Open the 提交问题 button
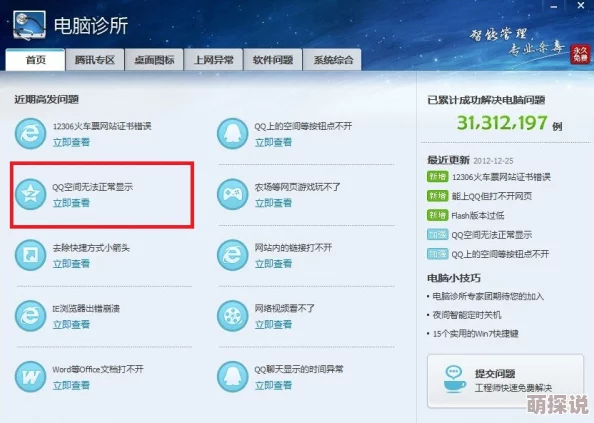 coord(505,381)
